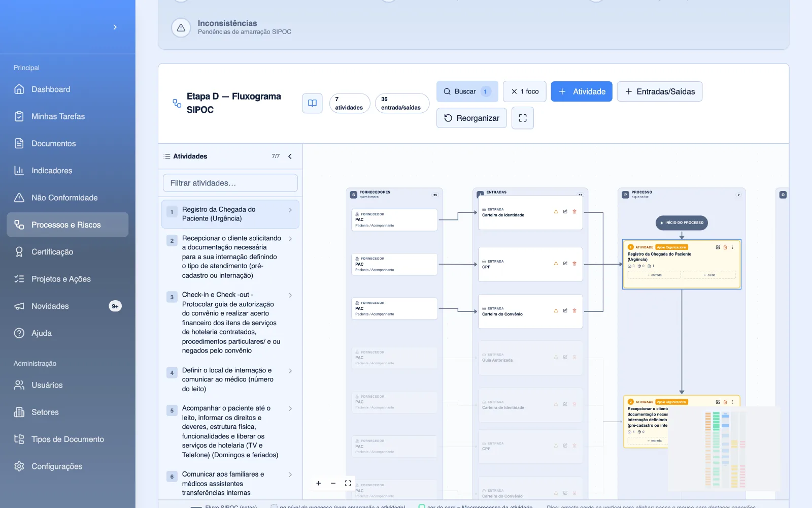The height and width of the screenshot is (508, 812).
Task: Edit the Recepcionar o cliente activity card
Action: click(718, 402)
